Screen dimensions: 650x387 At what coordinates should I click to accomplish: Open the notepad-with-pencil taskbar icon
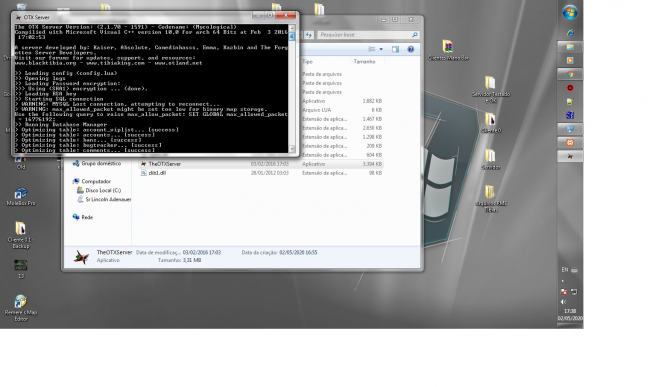click(570, 102)
